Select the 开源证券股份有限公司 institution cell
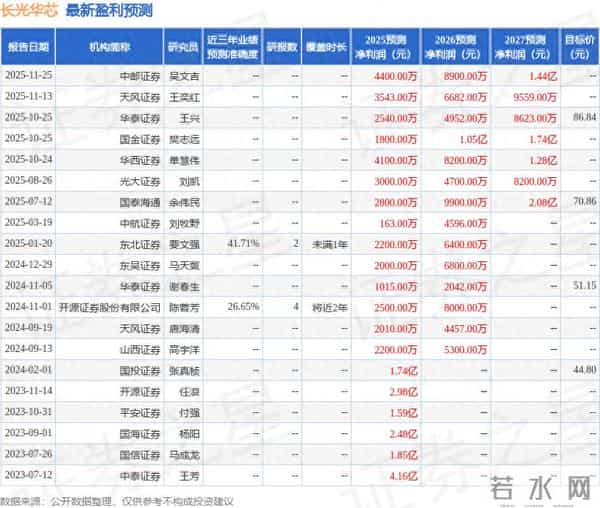The width and height of the screenshot is (600, 508). pos(109,308)
